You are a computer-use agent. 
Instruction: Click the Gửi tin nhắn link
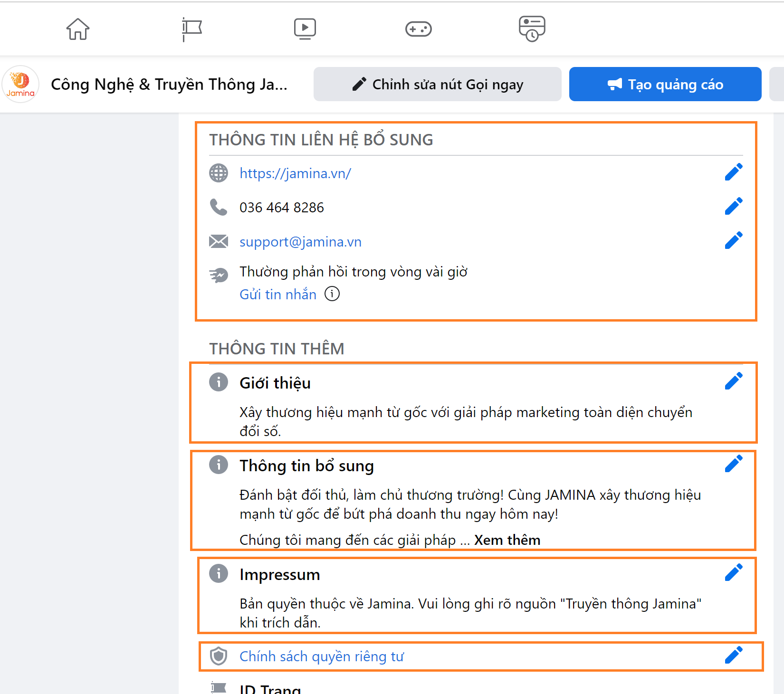pos(278,295)
